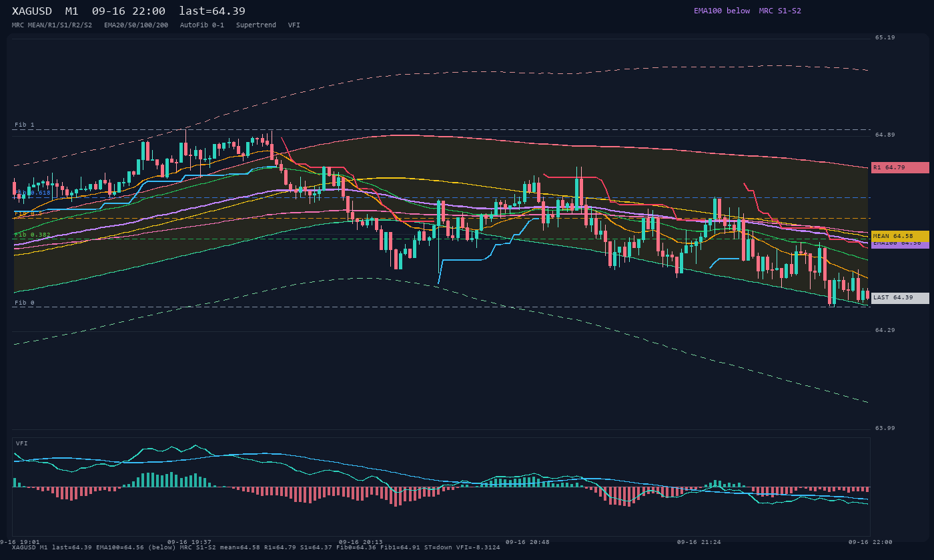Click the 09-16 20:13 time axis label
Image resolution: width=934 pixels, height=560 pixels.
tap(361, 542)
